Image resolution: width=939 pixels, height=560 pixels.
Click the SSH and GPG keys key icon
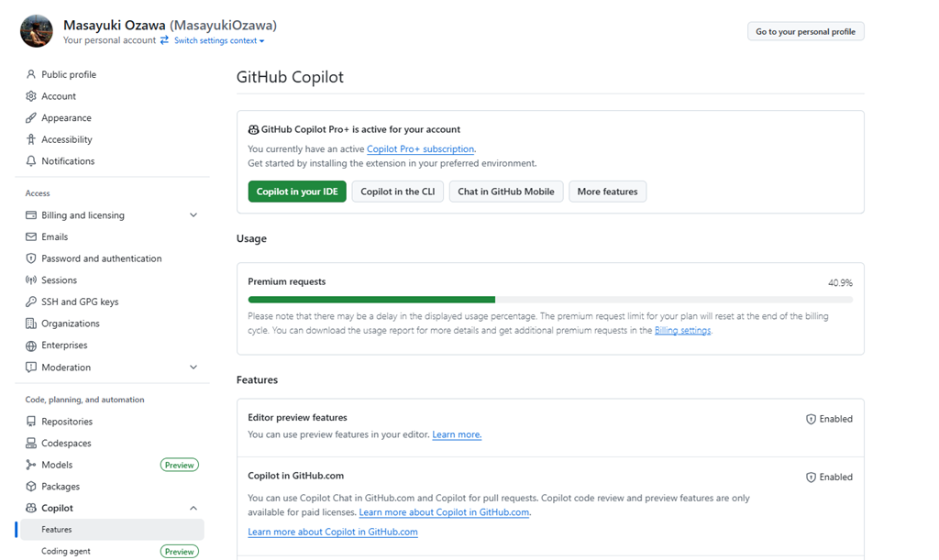click(x=31, y=302)
